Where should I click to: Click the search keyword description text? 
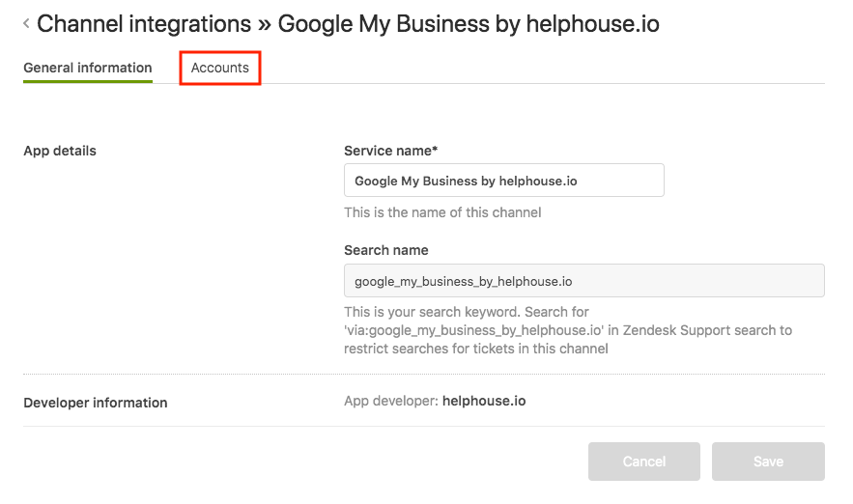point(568,330)
